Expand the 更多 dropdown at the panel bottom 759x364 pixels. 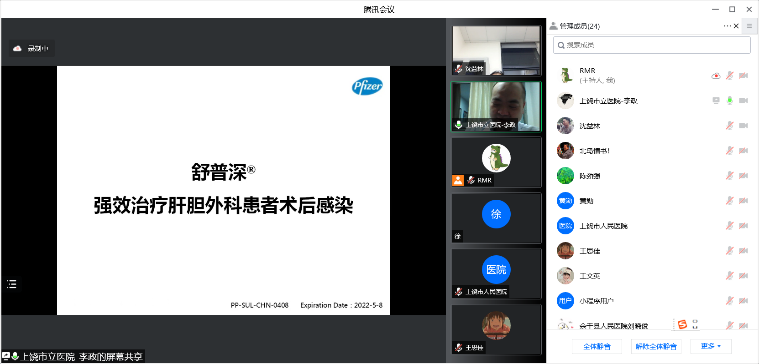711,346
